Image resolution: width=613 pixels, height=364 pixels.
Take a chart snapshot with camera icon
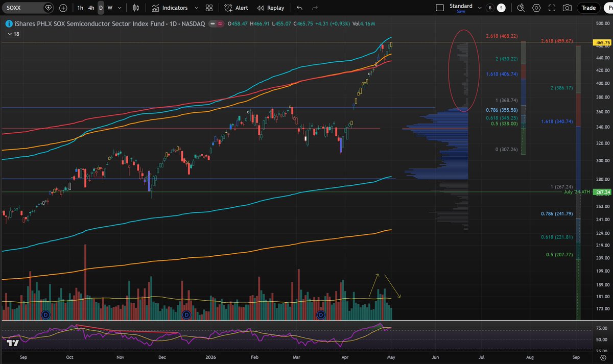coord(567,8)
